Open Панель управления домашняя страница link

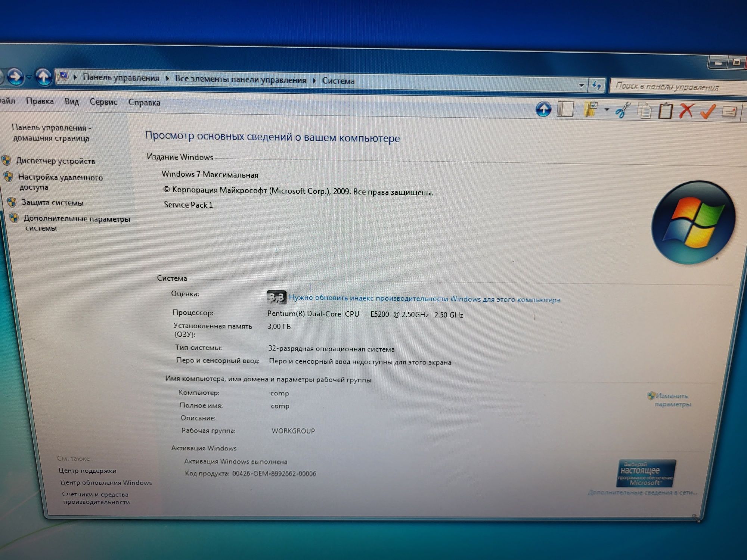pyautogui.click(x=51, y=133)
